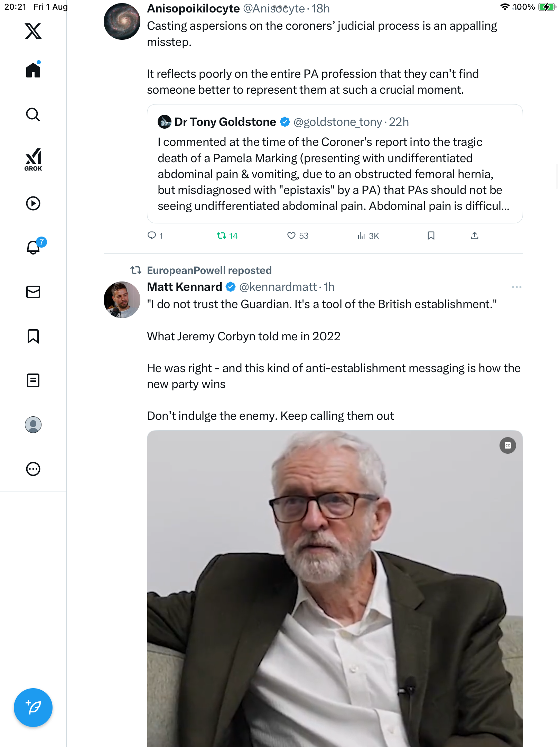Screen dimensions: 560x747
Task: Toggle closed captions on the video
Action: (507, 445)
